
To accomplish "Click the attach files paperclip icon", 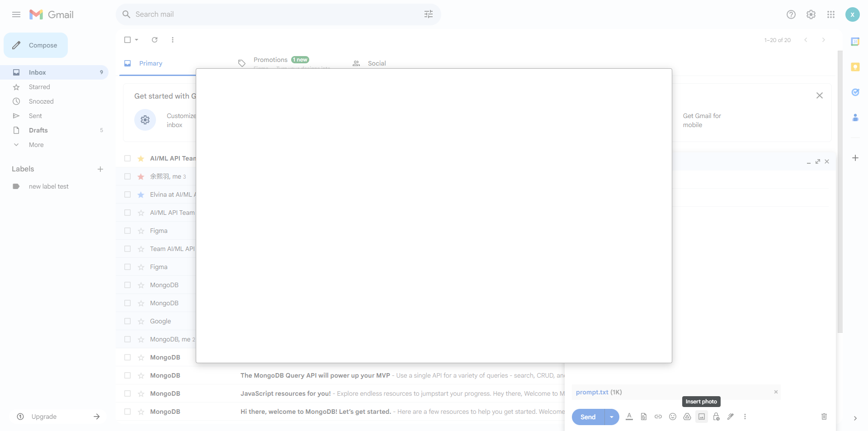I will tap(644, 417).
